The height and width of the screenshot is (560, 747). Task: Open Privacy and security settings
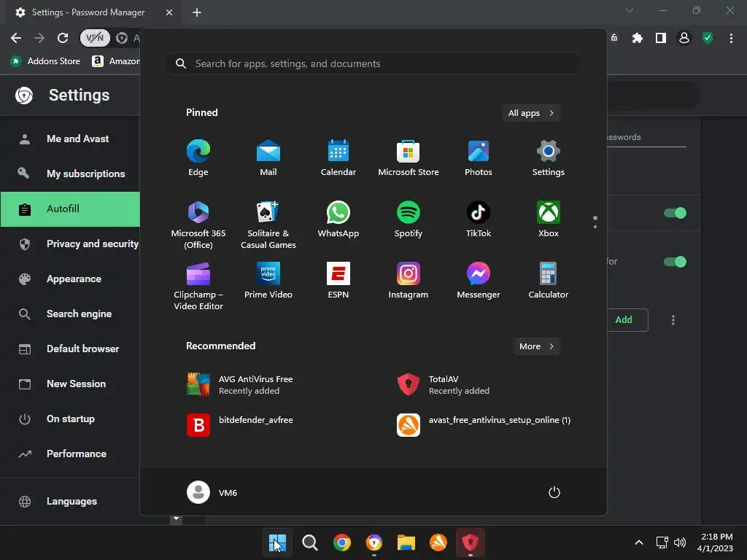(70, 244)
